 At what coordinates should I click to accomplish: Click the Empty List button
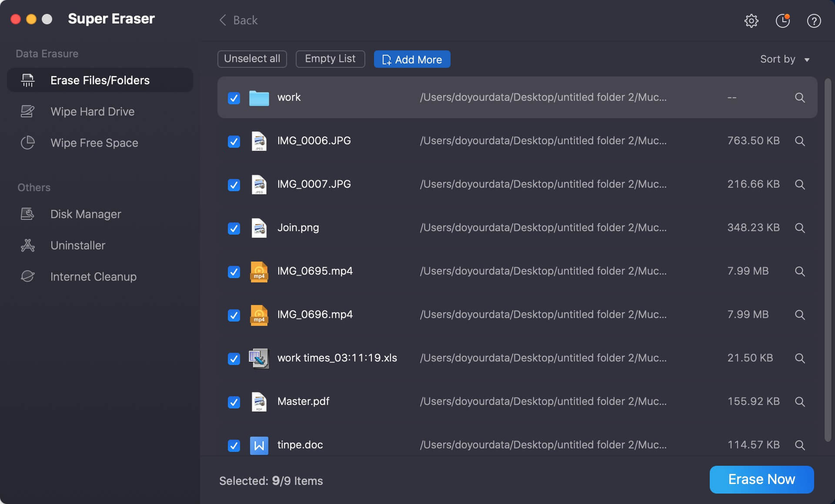pyautogui.click(x=330, y=59)
